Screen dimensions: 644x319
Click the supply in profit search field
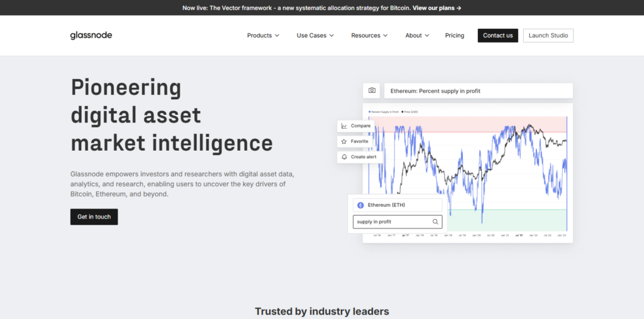click(397, 222)
